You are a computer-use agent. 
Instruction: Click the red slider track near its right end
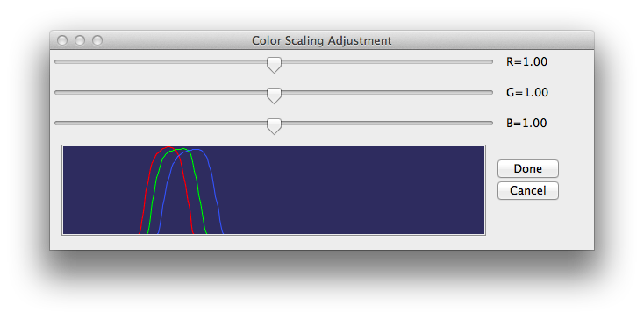[472, 62]
